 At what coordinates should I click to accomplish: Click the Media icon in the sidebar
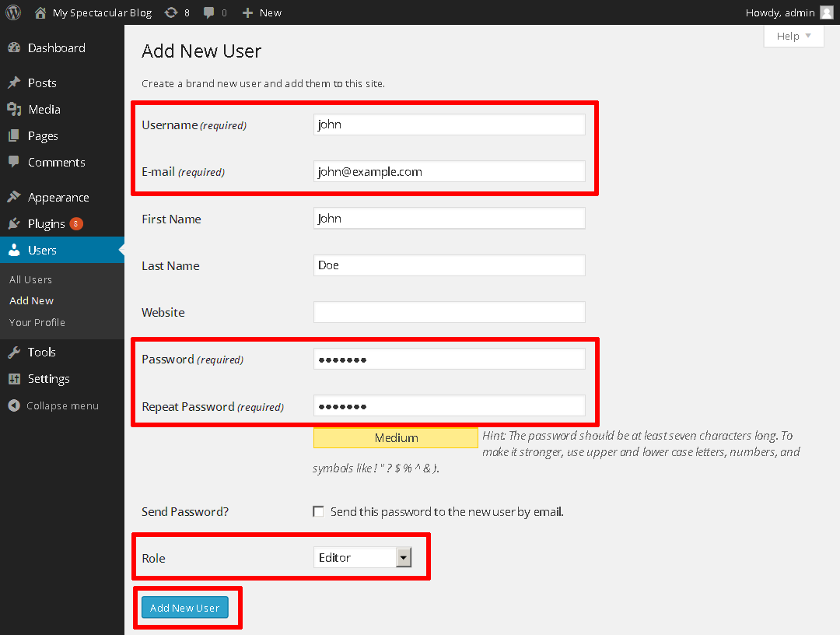pyautogui.click(x=14, y=110)
